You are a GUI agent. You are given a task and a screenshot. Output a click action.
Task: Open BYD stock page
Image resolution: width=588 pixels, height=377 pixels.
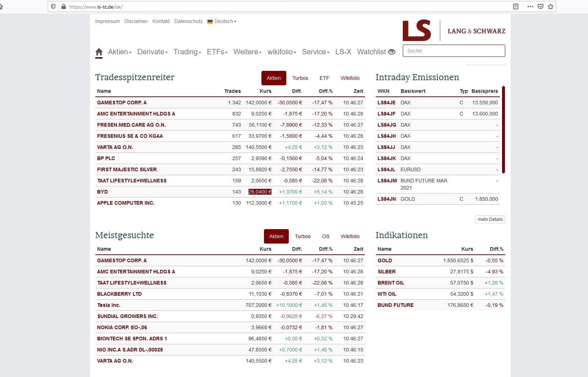(102, 192)
